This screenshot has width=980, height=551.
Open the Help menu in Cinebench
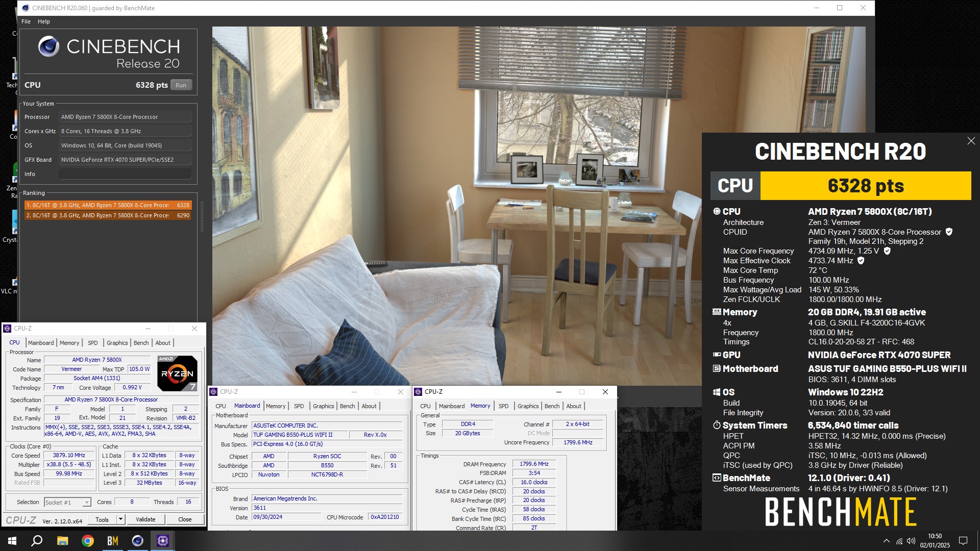(44, 21)
